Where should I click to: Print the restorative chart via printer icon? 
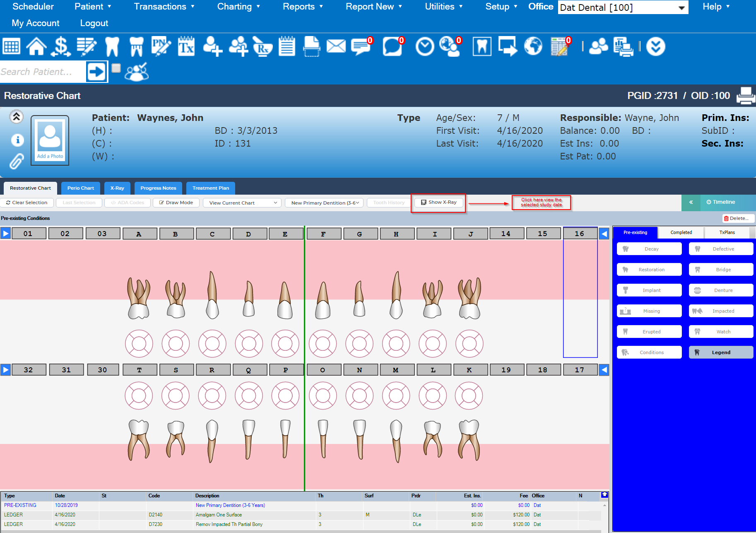(746, 96)
